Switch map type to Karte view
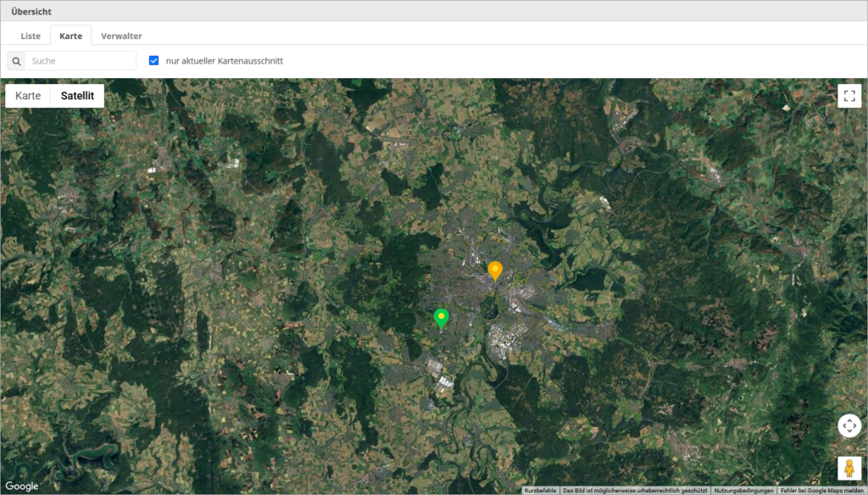 coord(28,96)
